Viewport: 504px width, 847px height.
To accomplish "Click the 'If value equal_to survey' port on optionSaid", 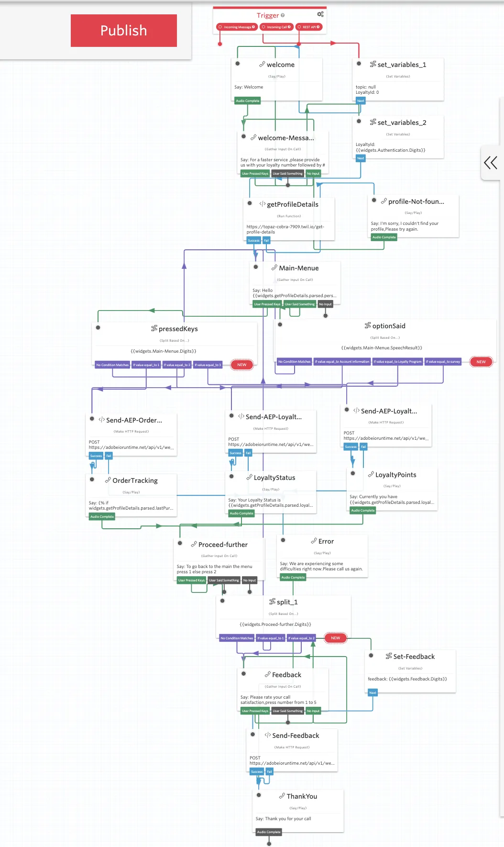I will 443,362.
